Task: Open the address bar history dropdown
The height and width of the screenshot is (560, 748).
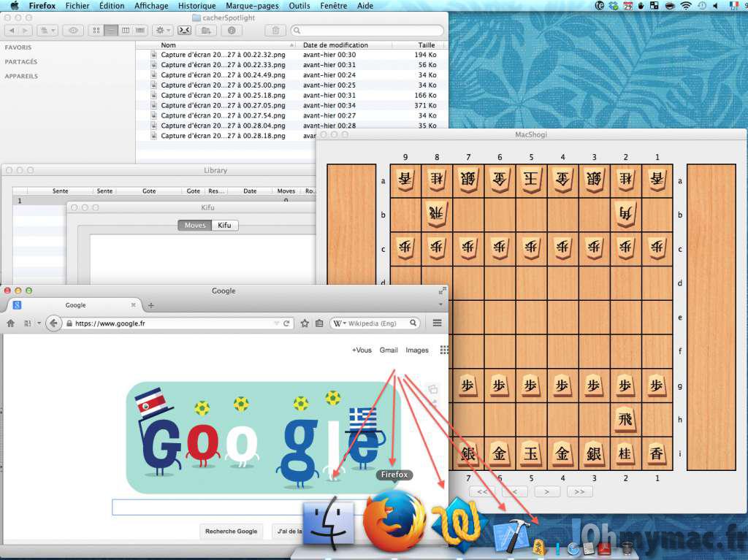Action: pyautogui.click(x=276, y=323)
